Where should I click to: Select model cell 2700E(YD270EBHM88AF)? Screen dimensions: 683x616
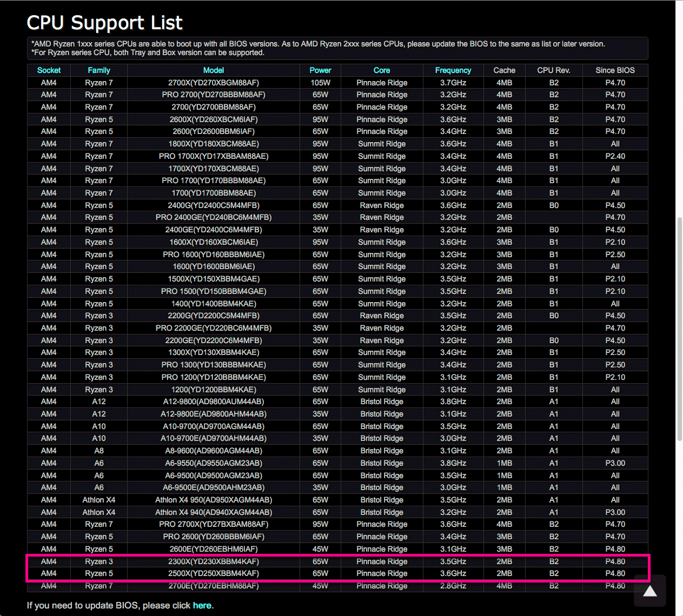[214, 586]
